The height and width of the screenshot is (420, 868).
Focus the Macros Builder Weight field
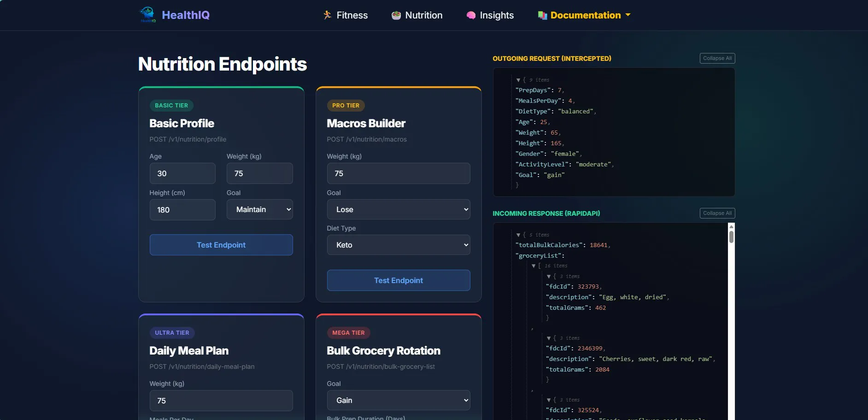coord(399,173)
